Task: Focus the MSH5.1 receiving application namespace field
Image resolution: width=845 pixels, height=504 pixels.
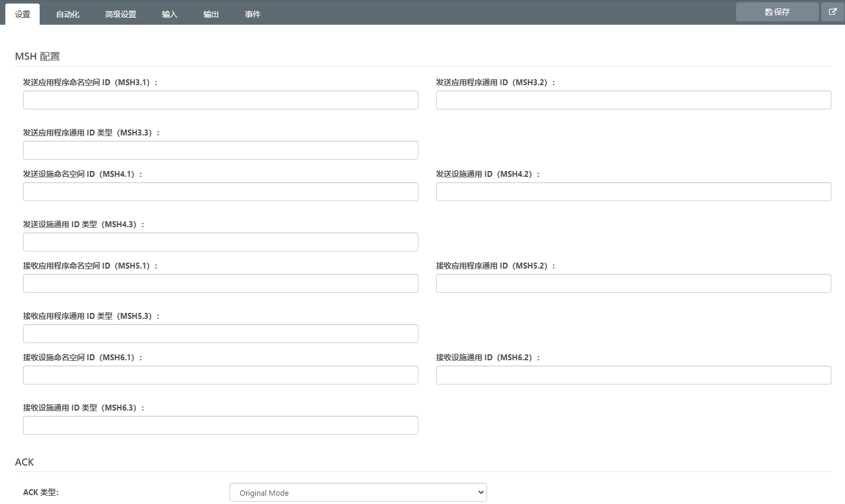Action: [221, 283]
